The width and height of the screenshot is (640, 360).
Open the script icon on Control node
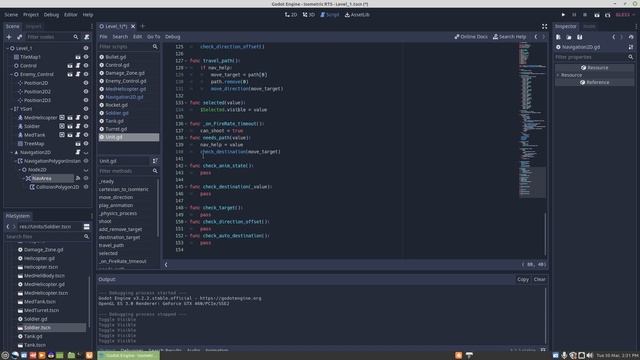(x=78, y=66)
